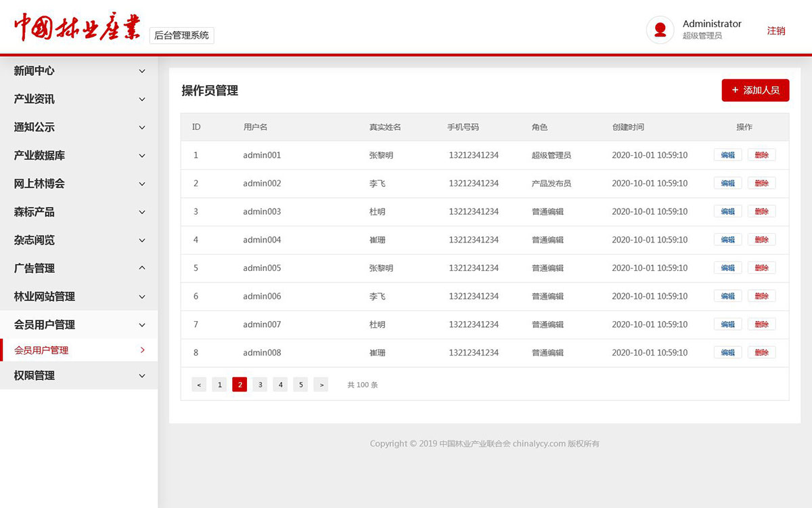Edit the admin006 row
812x508 pixels.
tap(727, 296)
